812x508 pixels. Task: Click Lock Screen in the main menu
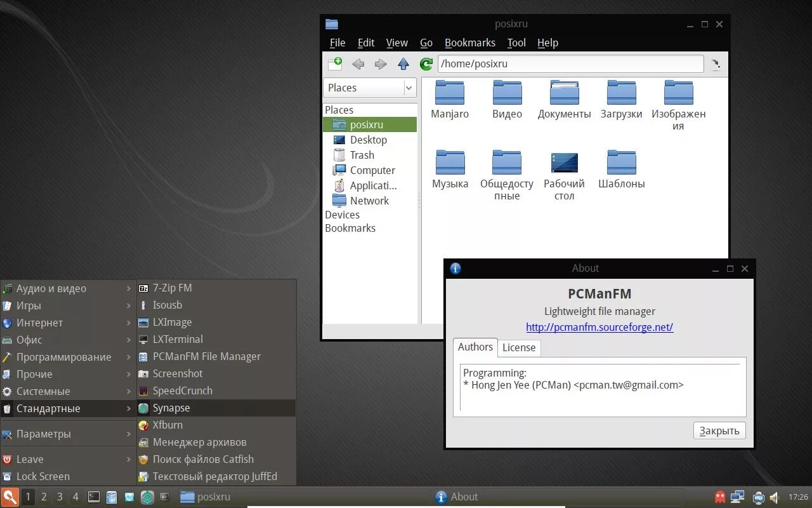(x=69, y=476)
